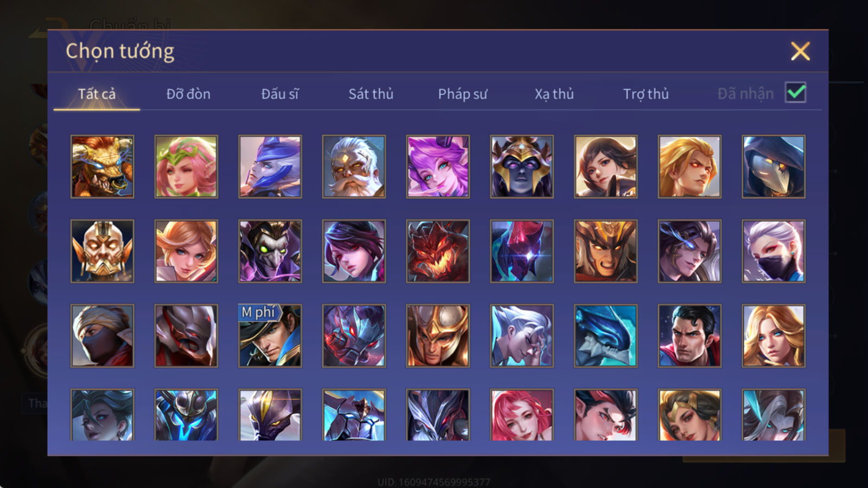Switch to the 'Đấu sĩ' tab
This screenshot has height=488, width=868.
[x=280, y=94]
